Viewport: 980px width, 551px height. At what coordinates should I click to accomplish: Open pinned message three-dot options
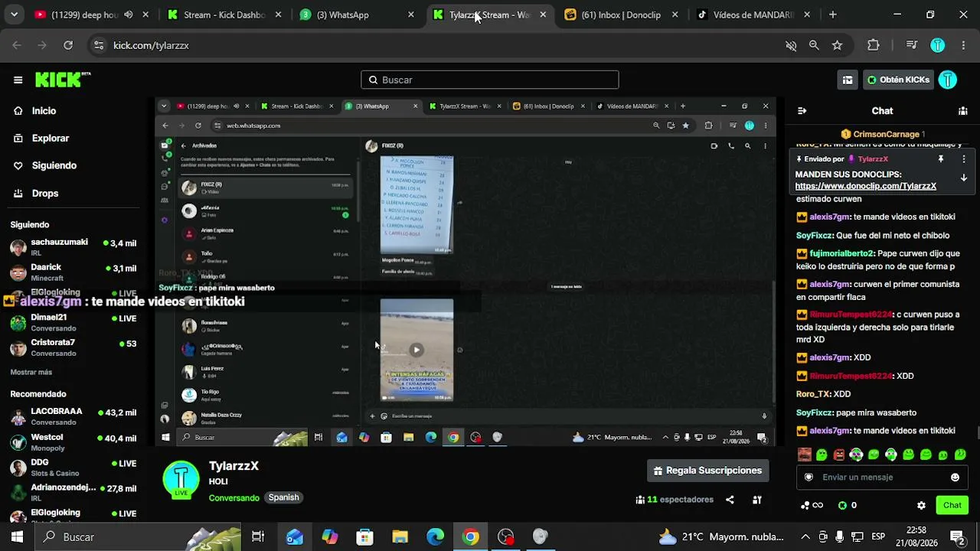pyautogui.click(x=964, y=159)
